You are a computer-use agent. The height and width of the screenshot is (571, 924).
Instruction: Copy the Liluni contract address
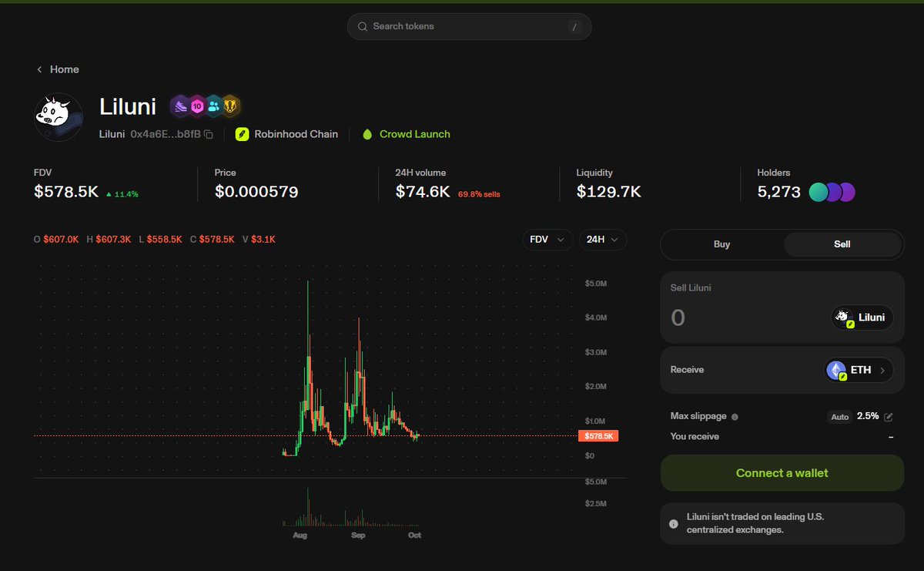(208, 134)
